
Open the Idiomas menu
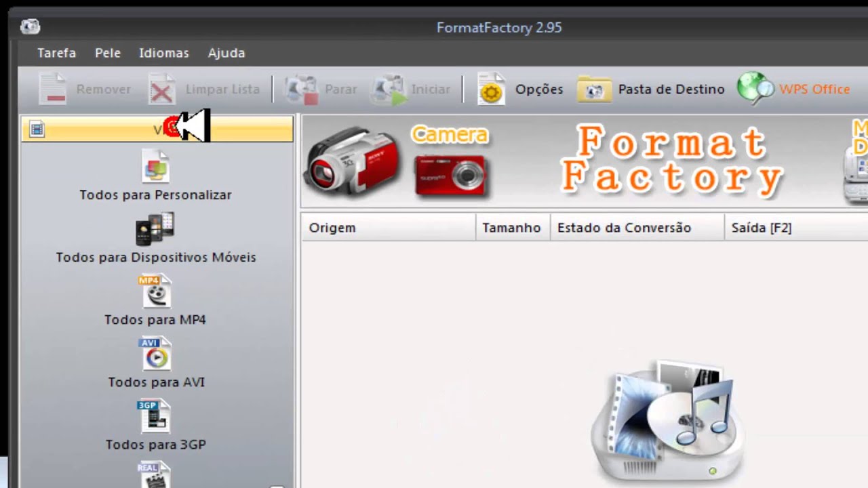(x=163, y=53)
